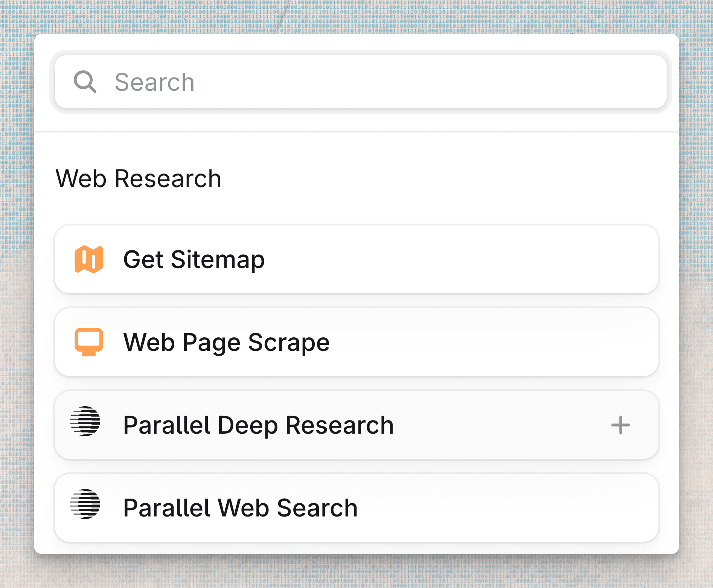Add Parallel Deep Research using the plus button
The width and height of the screenshot is (713, 588).
620,425
